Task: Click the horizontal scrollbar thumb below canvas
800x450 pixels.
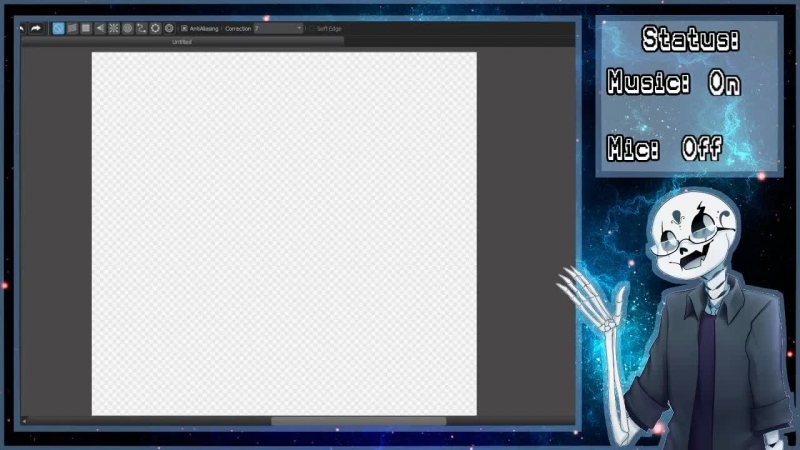Action: (x=359, y=421)
